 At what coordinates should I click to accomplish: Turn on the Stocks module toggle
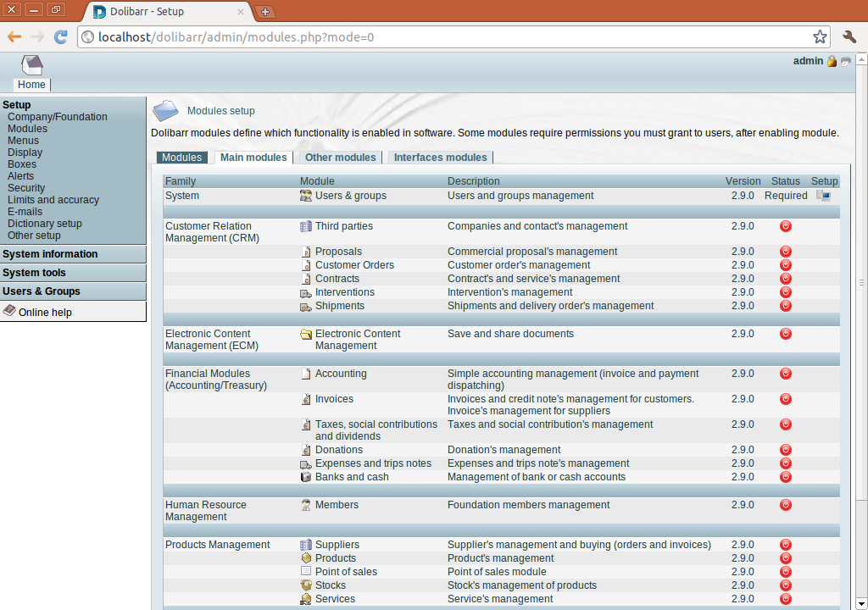coord(786,585)
